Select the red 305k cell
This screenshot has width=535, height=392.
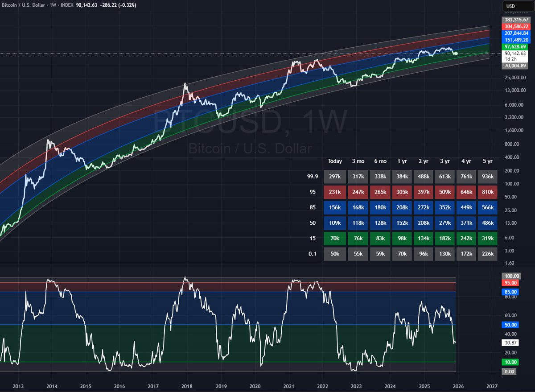point(402,192)
